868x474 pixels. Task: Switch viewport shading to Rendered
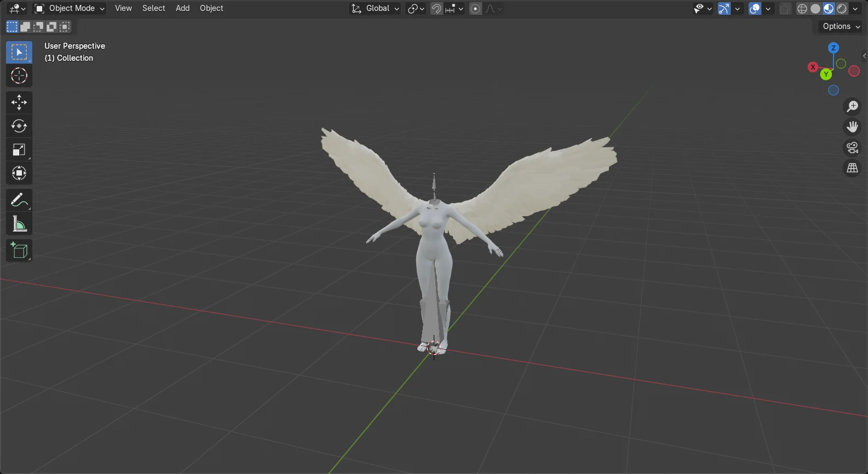842,9
